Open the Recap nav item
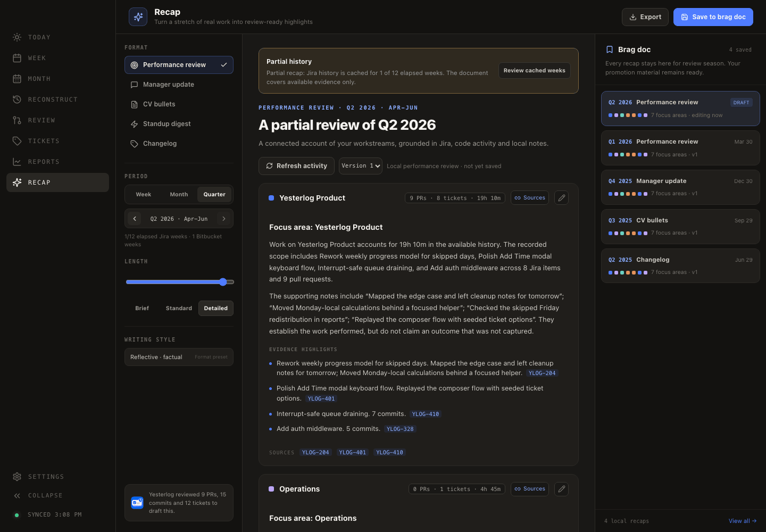The width and height of the screenshot is (766, 532). tap(57, 182)
